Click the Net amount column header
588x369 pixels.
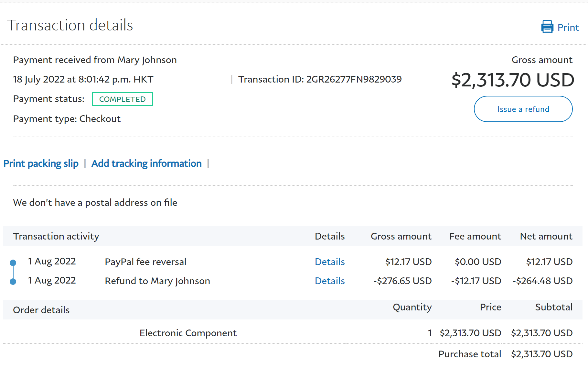(x=546, y=236)
